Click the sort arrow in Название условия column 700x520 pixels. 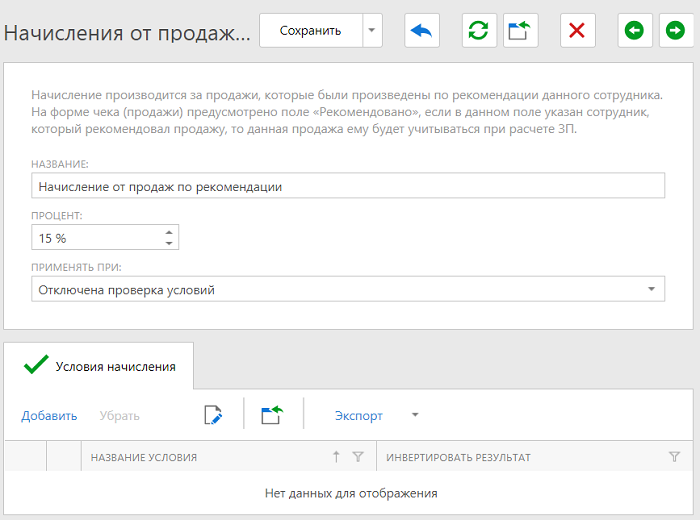pos(336,457)
